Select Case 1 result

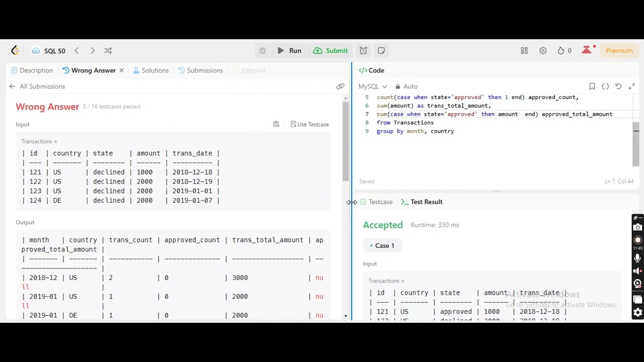pyautogui.click(x=382, y=245)
